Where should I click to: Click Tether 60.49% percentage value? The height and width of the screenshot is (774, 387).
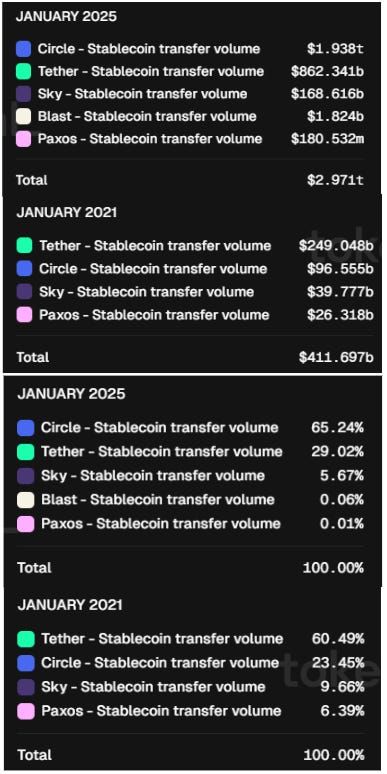coord(338,639)
